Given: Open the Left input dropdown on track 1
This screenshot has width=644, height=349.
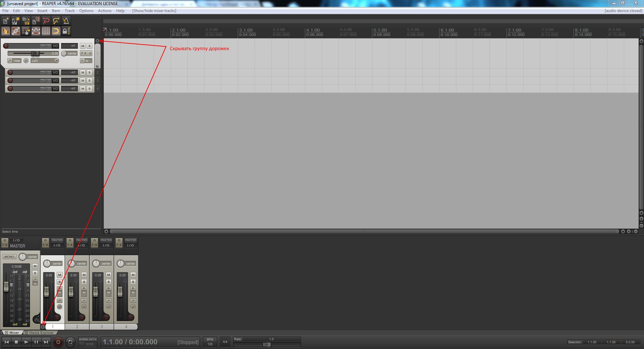Looking at the screenshot, I should [45, 61].
